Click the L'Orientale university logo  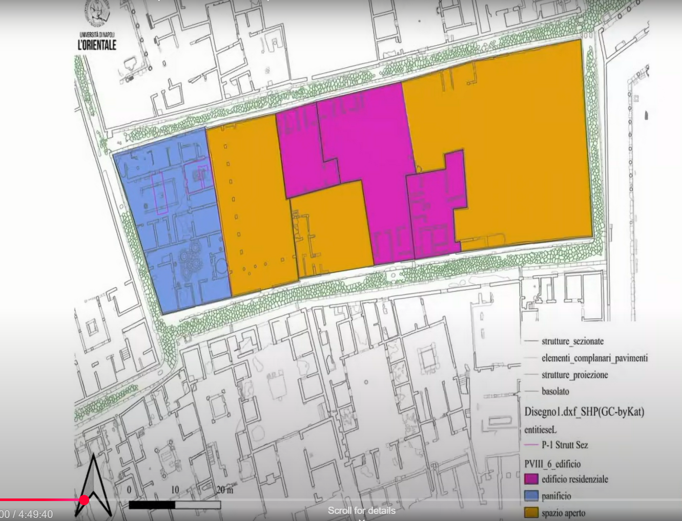[97, 25]
